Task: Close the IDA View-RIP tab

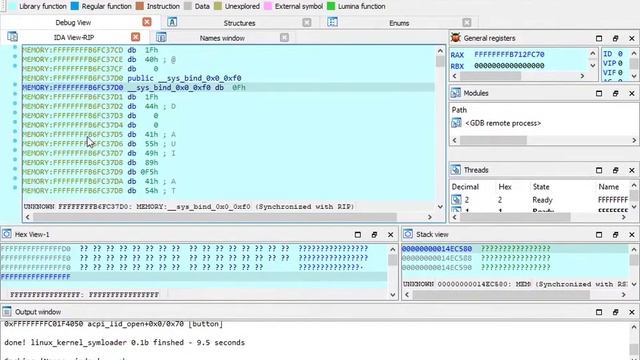Action: pyautogui.click(x=136, y=37)
